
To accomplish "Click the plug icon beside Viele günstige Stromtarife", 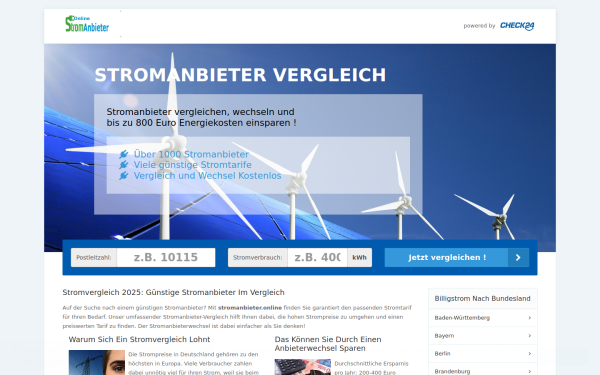I will pos(124,165).
